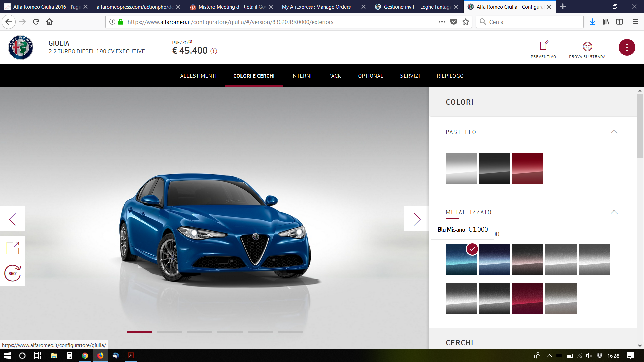The height and width of the screenshot is (362, 644).
Task: Open Firefox page actions three-dots menu
Action: coord(442,22)
